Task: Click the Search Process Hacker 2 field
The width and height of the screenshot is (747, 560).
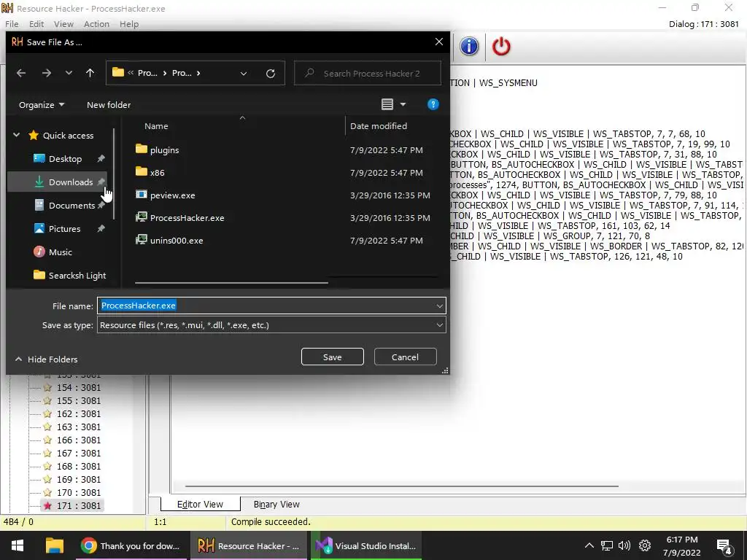Action: click(x=368, y=74)
